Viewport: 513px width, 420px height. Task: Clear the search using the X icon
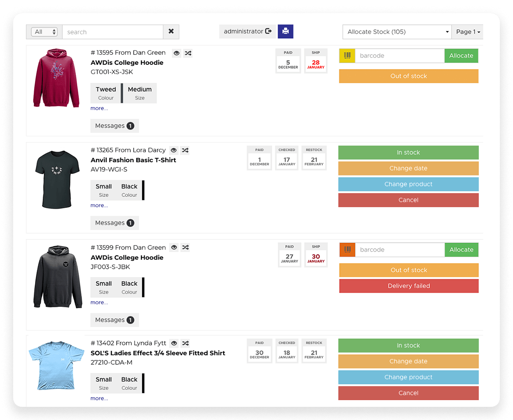point(171,31)
